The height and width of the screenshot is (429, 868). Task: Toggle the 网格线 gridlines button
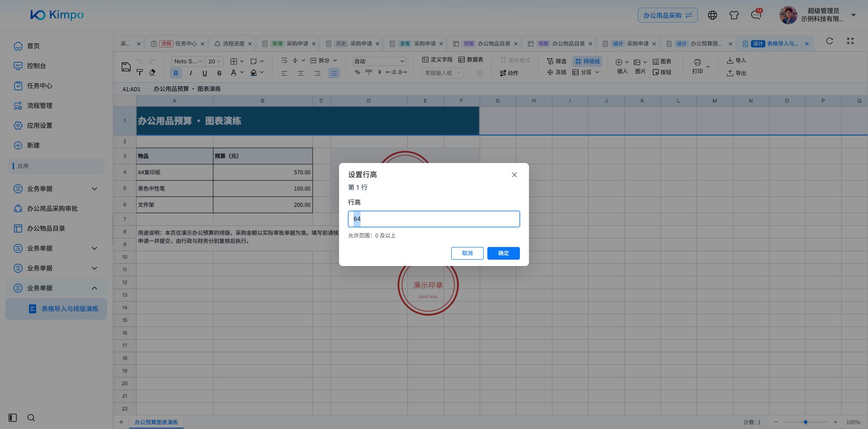click(x=587, y=61)
